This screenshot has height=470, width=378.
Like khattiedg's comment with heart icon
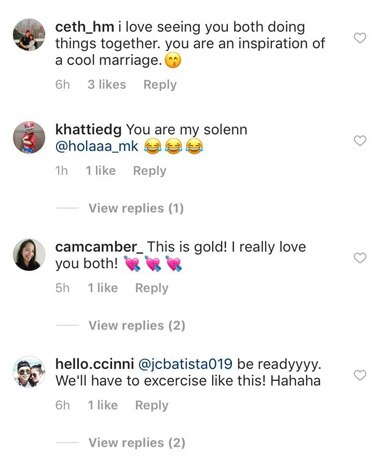point(360,141)
